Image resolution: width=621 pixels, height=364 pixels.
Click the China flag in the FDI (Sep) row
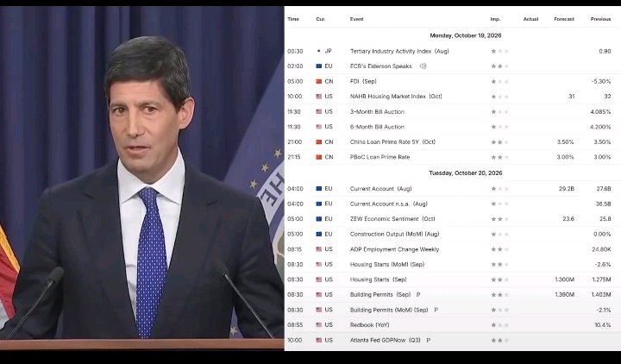319,81
